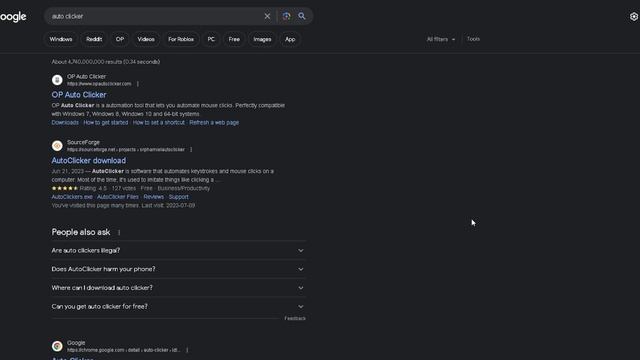Click the star rating 4.5 line
640x360 pixels.
[x=131, y=188]
